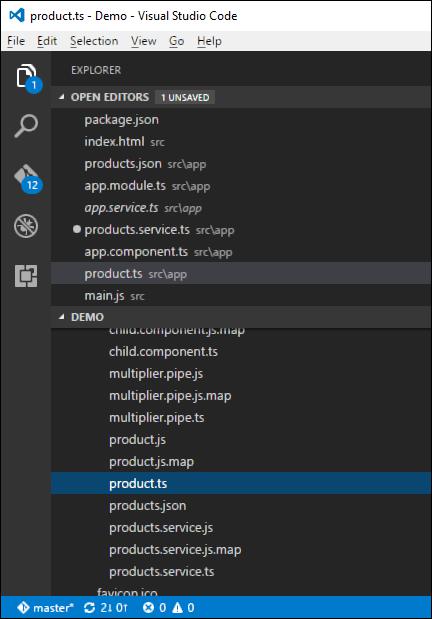
Task: Open the Explorer view icon
Action: 27,77
